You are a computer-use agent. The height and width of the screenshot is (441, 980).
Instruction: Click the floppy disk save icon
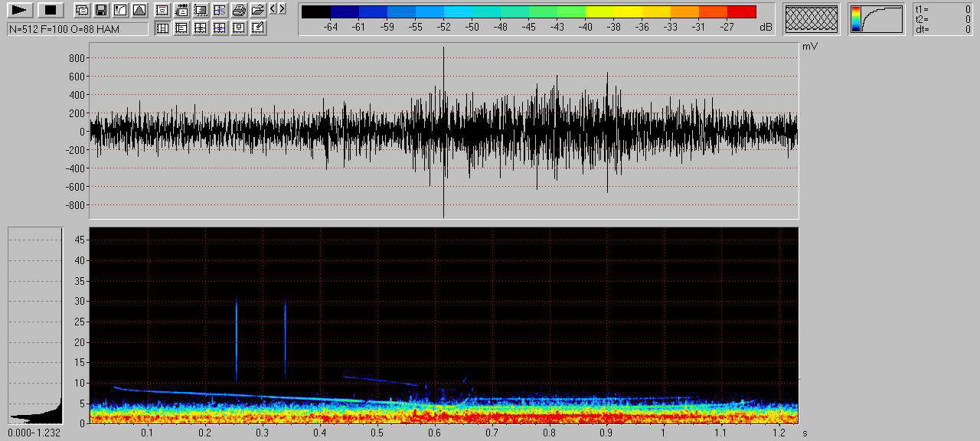pos(101,10)
